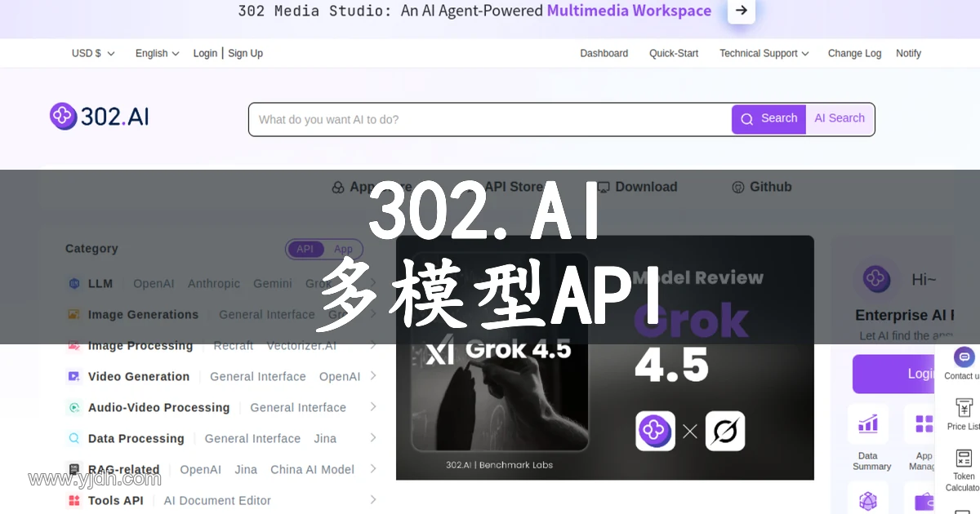980x514 pixels.
Task: Click the avatar icon beside Hi~
Action: click(876, 279)
